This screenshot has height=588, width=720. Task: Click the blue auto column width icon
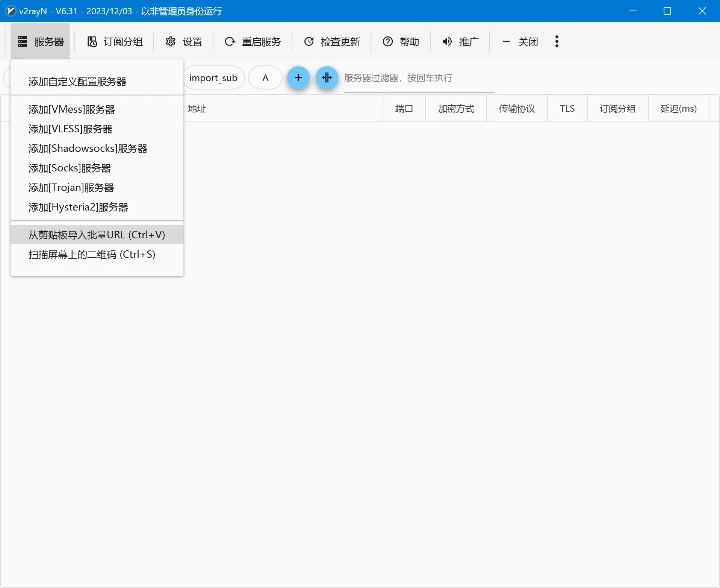tap(327, 78)
